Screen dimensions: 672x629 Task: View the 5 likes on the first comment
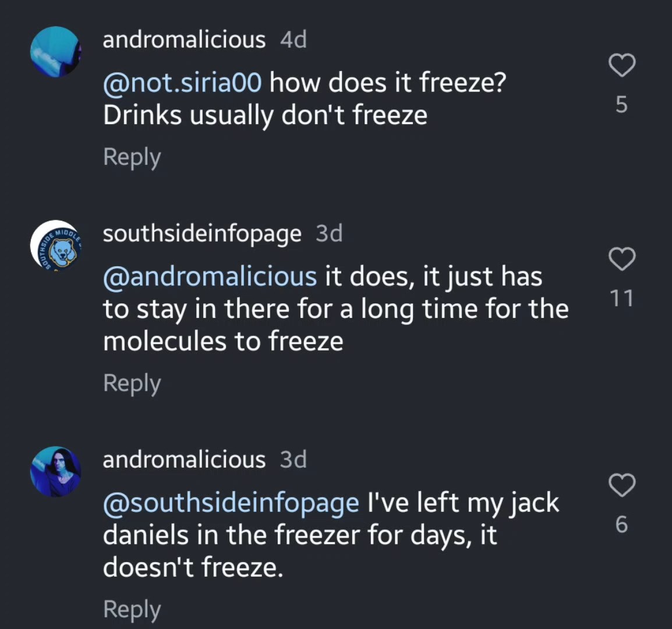[x=621, y=104]
